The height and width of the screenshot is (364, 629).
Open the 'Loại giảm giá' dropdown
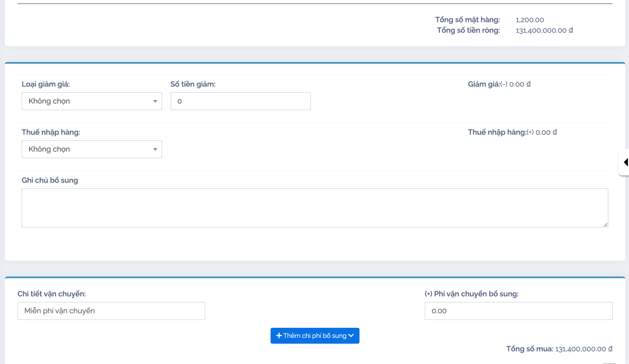coord(92,101)
